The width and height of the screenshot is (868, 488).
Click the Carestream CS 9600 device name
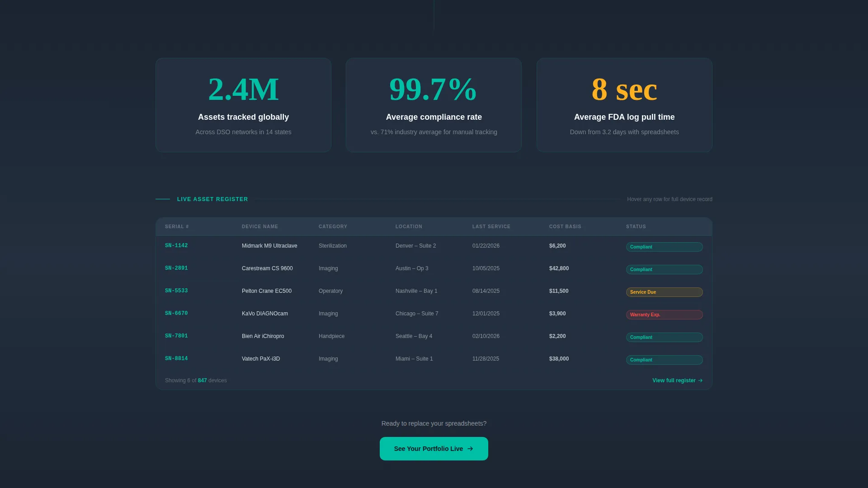pos(267,268)
